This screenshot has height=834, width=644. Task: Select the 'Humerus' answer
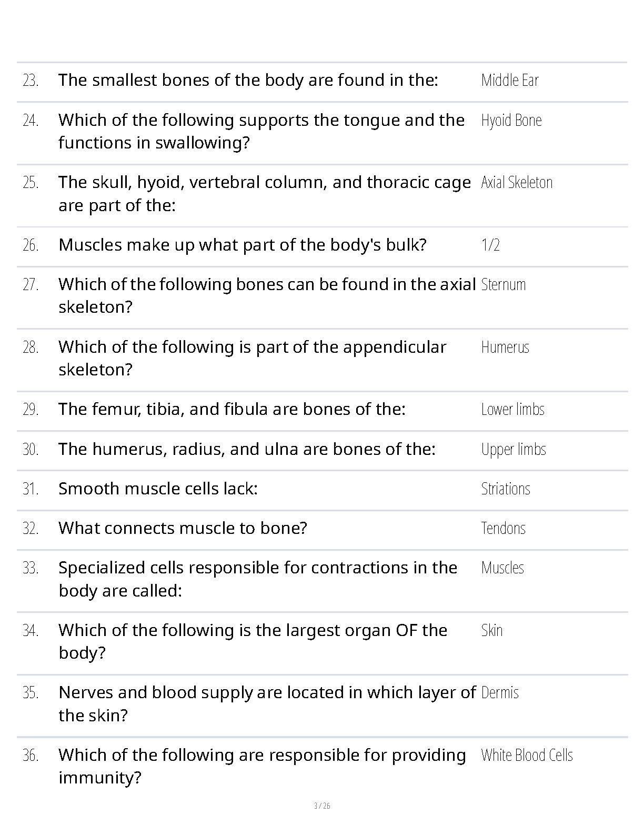click(x=505, y=347)
